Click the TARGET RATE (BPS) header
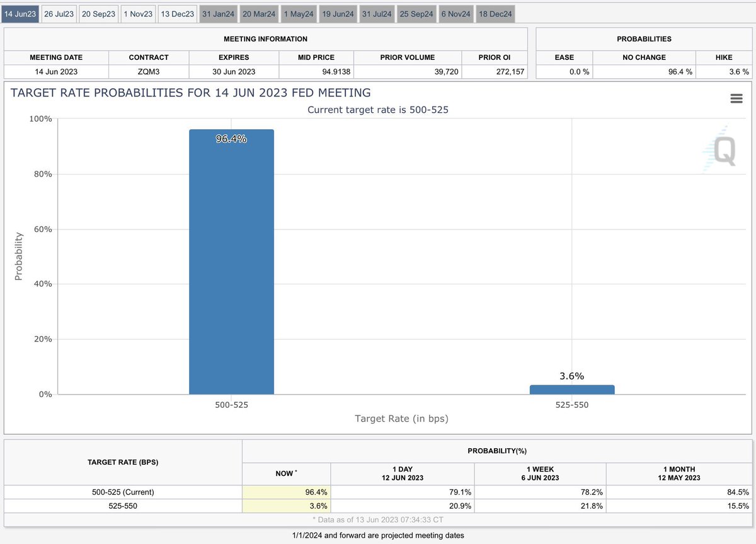The image size is (756, 544). [123, 462]
